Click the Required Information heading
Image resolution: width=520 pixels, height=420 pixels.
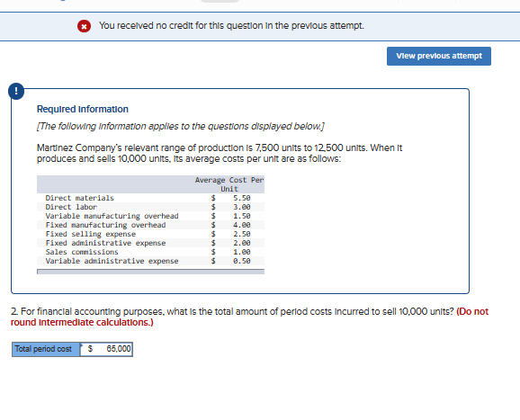coord(82,109)
